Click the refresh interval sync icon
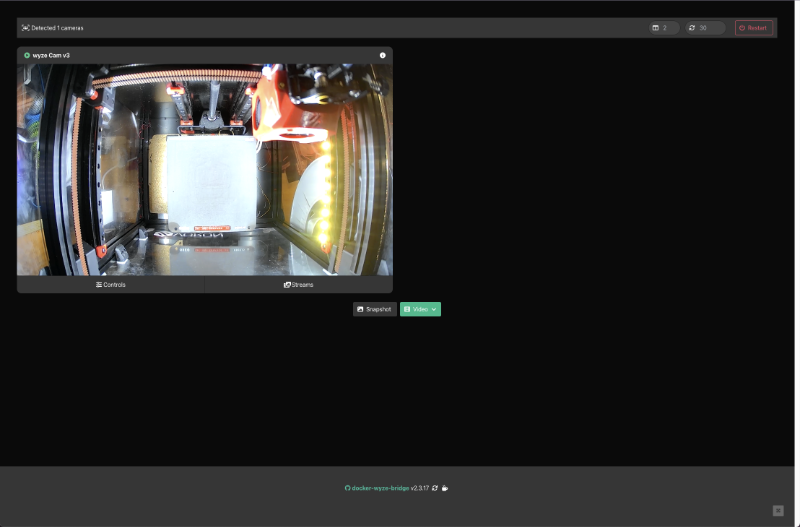This screenshot has height=527, width=800. 692,28
